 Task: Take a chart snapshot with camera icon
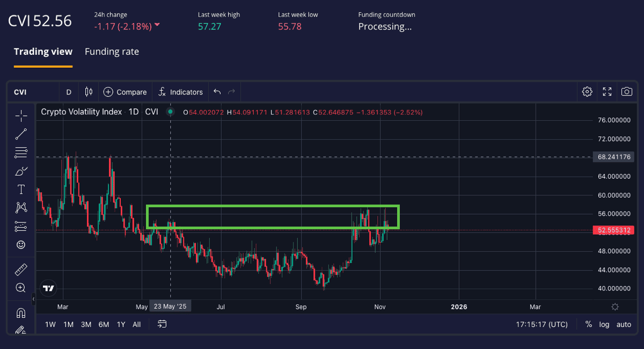(x=626, y=92)
